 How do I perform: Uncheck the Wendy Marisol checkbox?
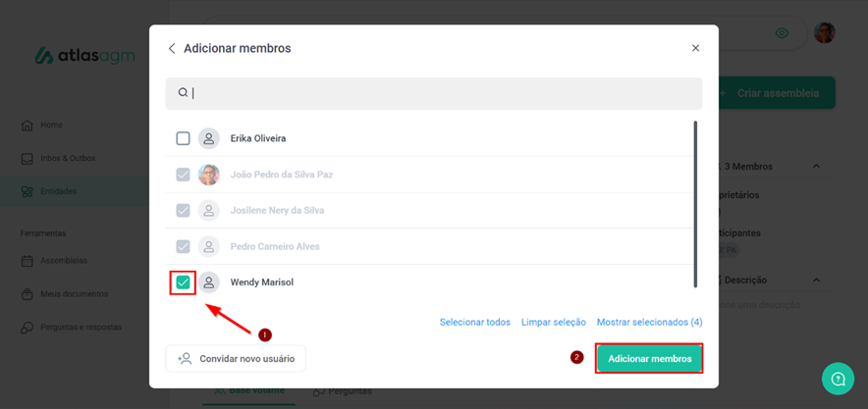click(183, 282)
